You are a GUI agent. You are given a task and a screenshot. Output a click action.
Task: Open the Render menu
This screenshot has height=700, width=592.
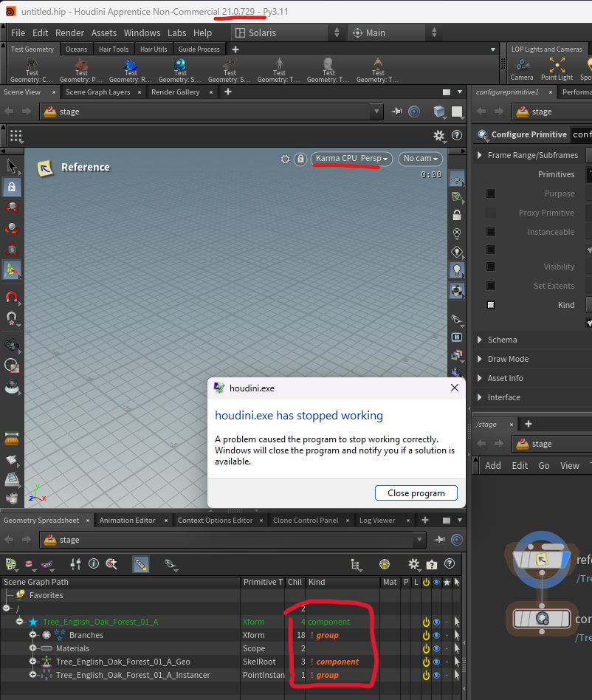(x=69, y=33)
